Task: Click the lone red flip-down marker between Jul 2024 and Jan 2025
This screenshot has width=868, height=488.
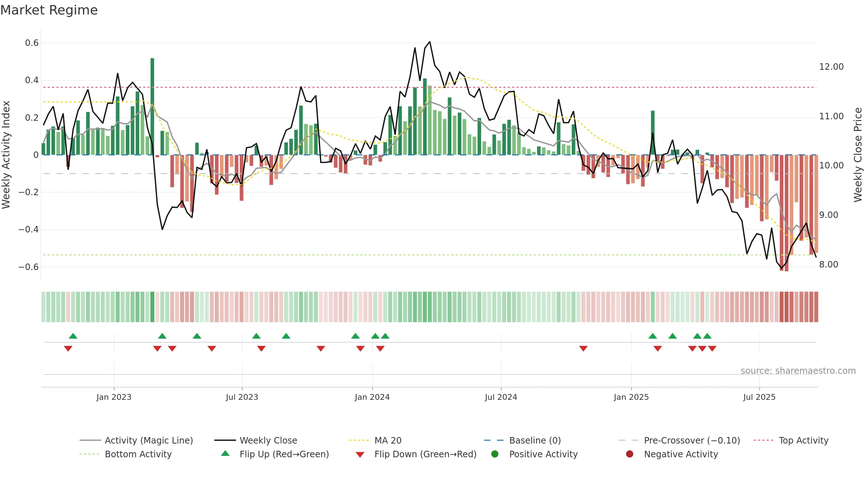Action: (x=583, y=348)
